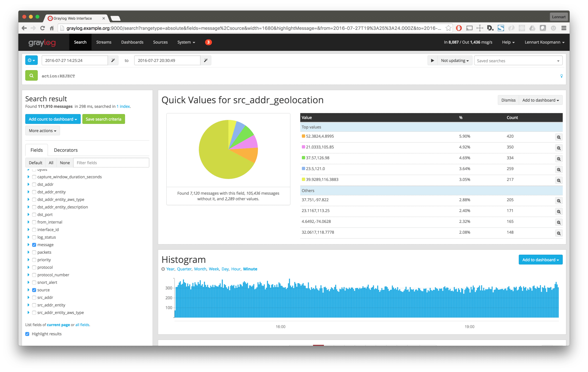Open the time range type selector
588x372 pixels.
(x=31, y=60)
